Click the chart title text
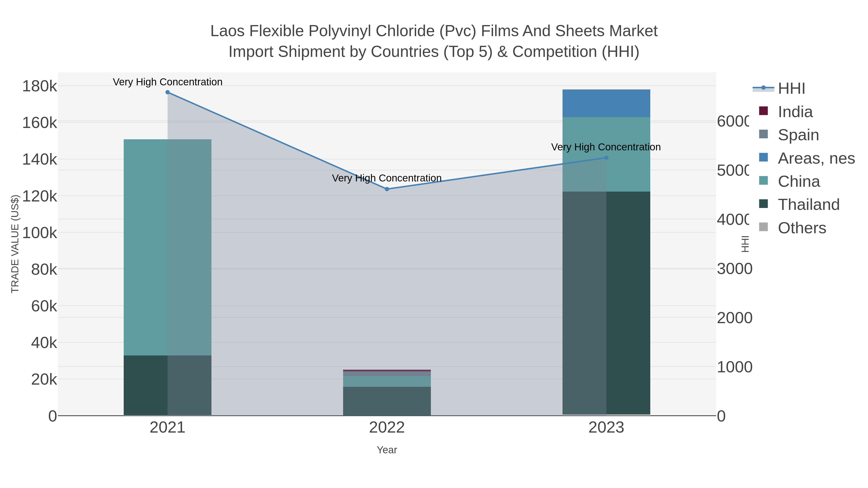The width and height of the screenshot is (868, 488). (434, 41)
